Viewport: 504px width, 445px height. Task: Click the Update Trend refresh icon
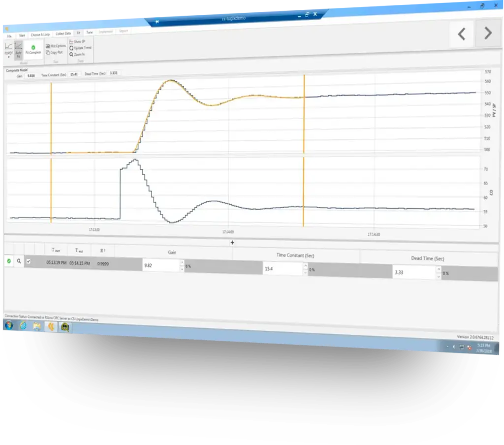(71, 48)
